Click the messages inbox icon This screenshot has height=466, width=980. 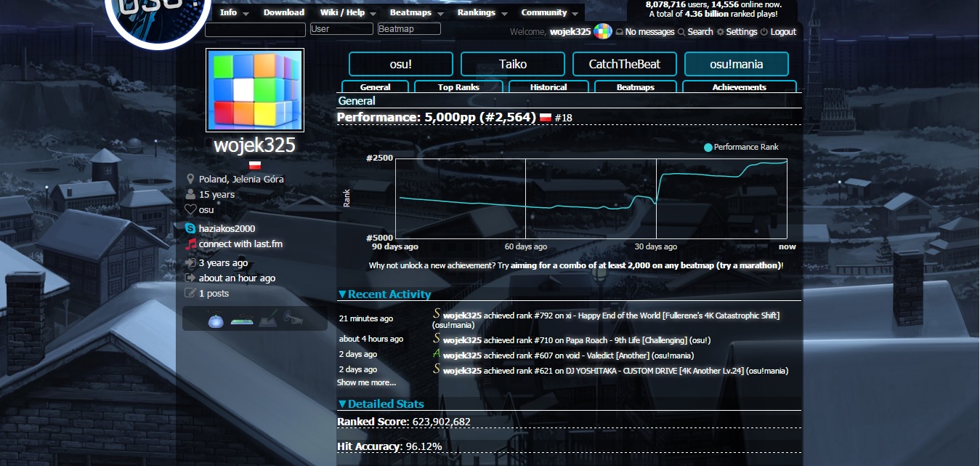click(619, 32)
